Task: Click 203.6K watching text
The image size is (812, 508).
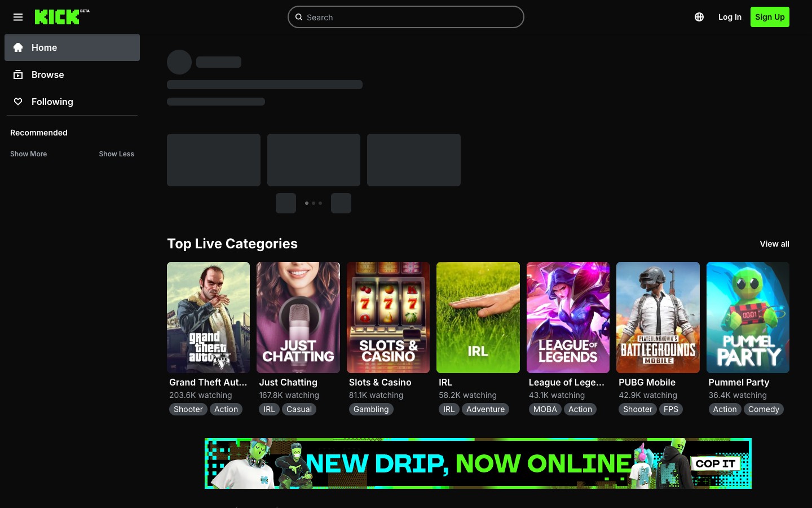Action: coord(201,395)
